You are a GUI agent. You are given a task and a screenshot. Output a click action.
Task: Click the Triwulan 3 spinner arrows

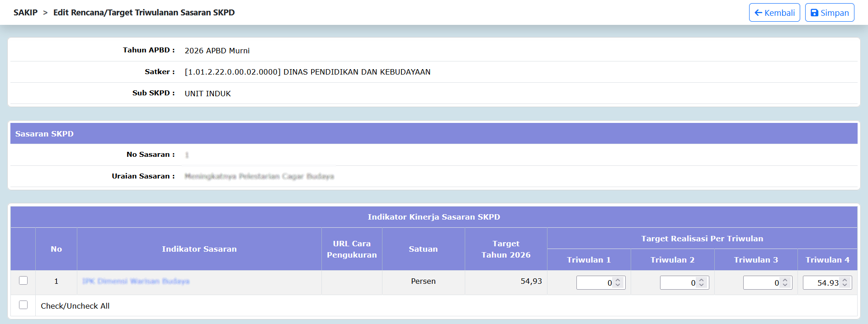[785, 283]
